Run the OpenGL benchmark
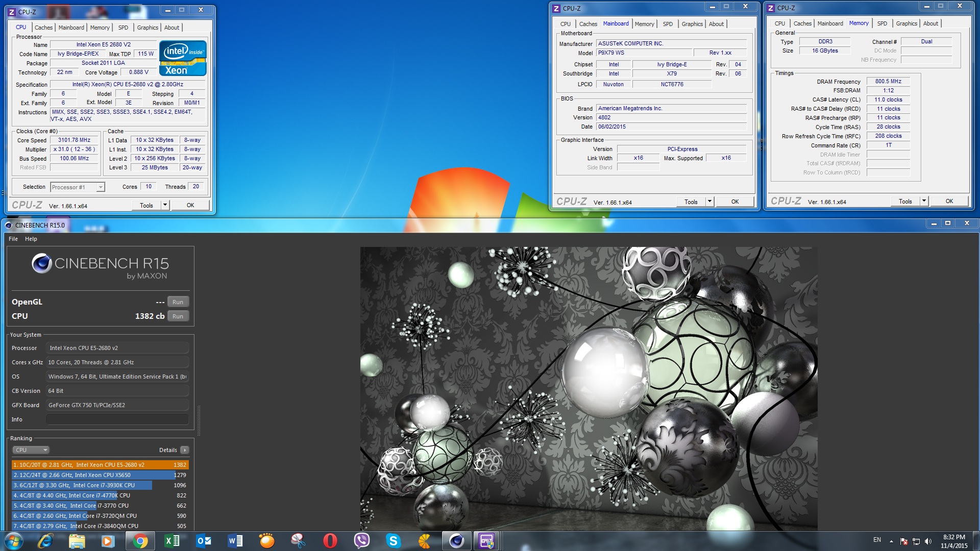Image resolution: width=980 pixels, height=551 pixels. click(178, 302)
